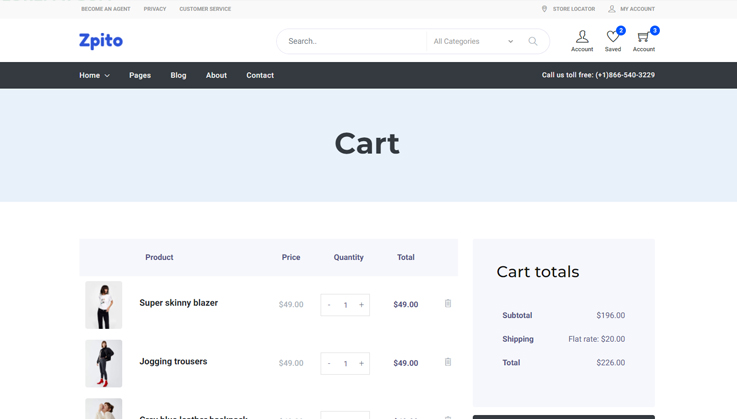737x419 pixels.
Task: Open the Pages menu item
Action: click(x=140, y=75)
